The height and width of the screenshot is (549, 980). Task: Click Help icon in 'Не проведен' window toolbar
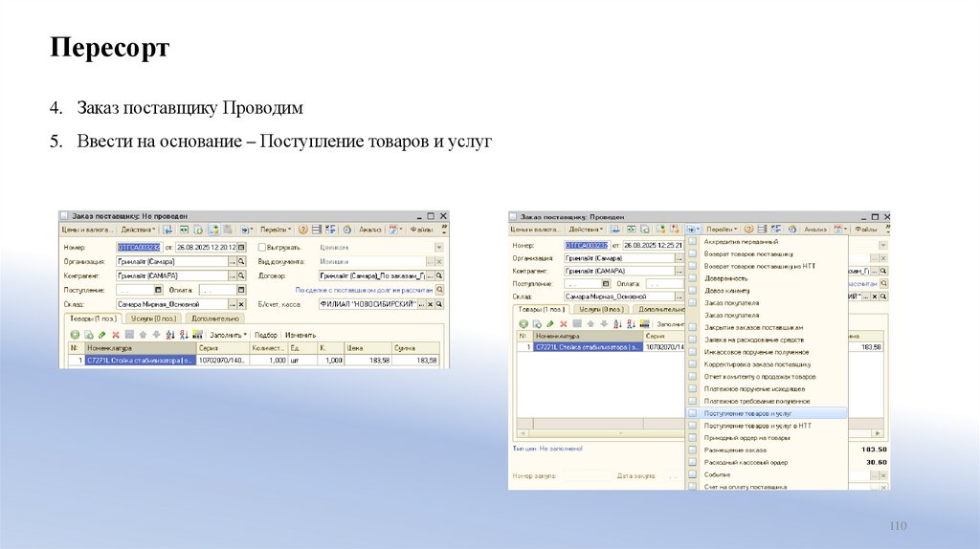click(303, 230)
